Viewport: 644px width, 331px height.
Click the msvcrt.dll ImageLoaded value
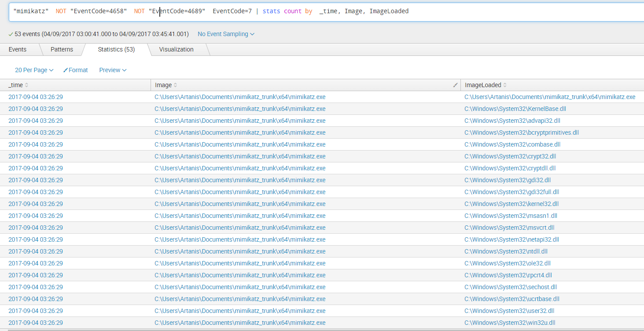(509, 228)
